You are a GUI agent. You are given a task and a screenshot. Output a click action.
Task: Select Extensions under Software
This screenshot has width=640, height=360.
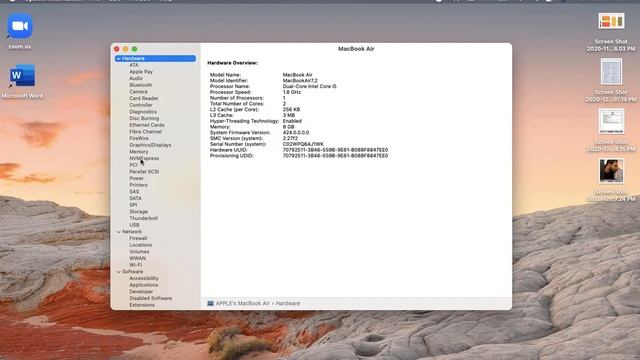coord(142,305)
